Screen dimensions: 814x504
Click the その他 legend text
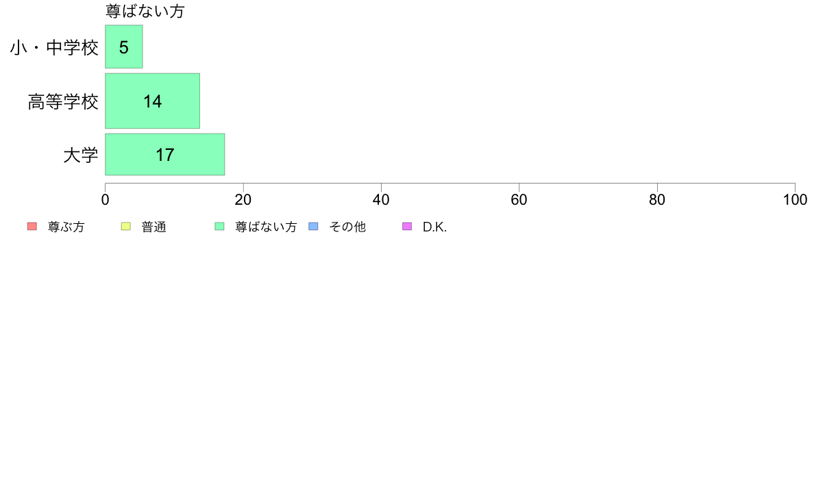(x=347, y=227)
